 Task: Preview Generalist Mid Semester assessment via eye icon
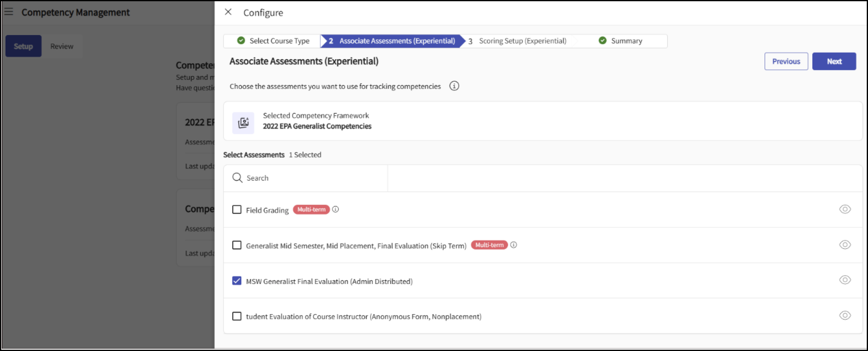coord(845,245)
